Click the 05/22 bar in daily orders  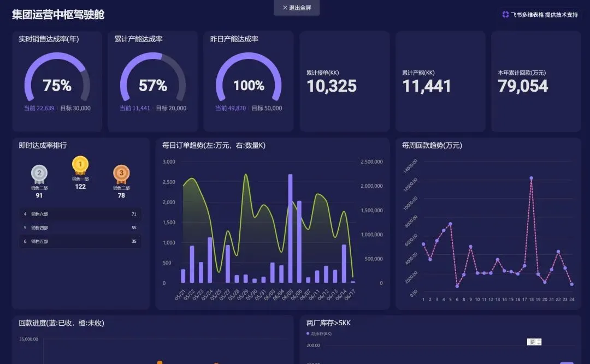tap(192, 264)
